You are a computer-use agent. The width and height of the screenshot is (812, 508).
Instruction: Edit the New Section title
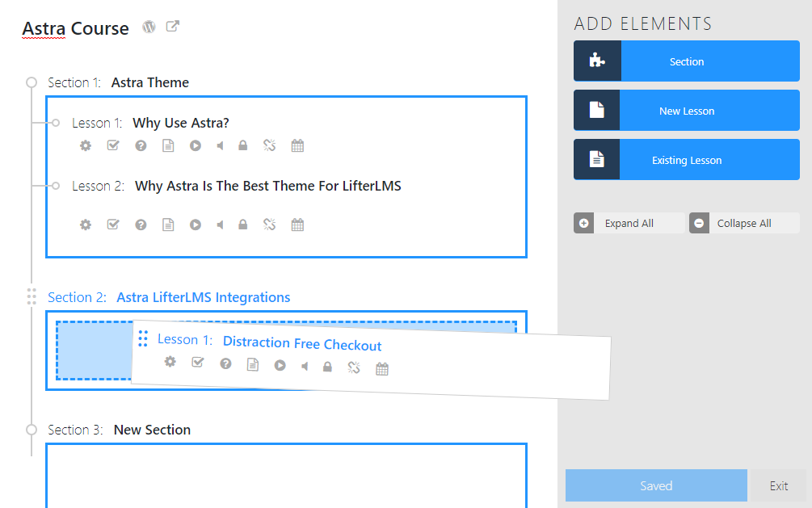(152, 430)
